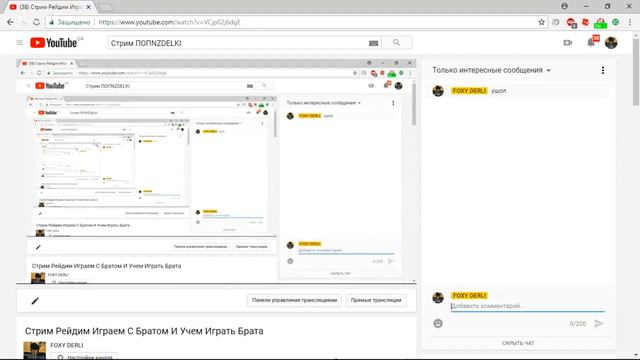The width and height of the screenshot is (640, 360).
Task: Reload the page with refresh icon
Action: click(x=36, y=22)
